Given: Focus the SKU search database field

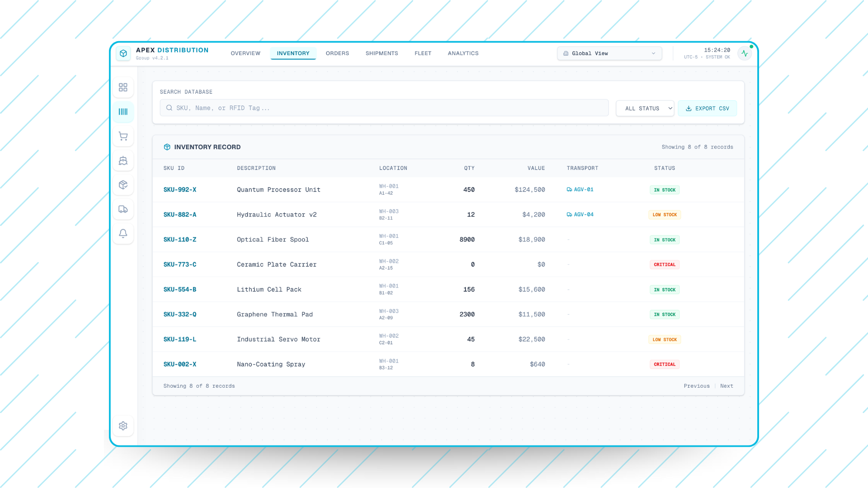Looking at the screenshot, I should (384, 108).
